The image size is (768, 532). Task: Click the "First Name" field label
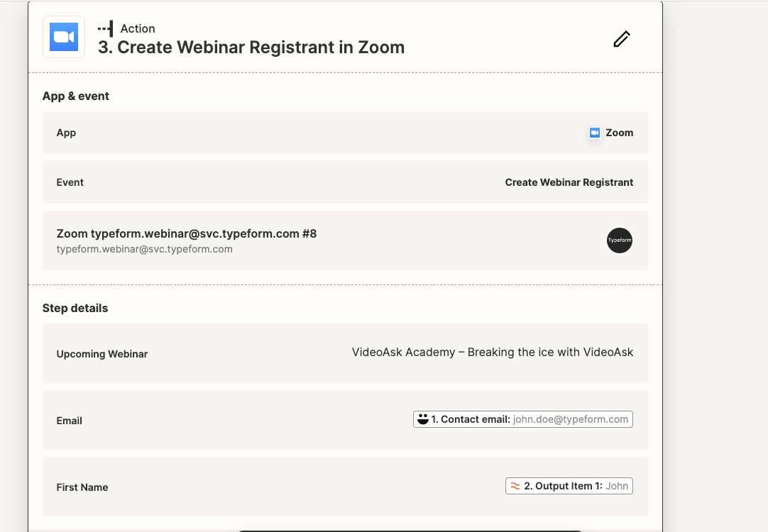click(x=82, y=487)
